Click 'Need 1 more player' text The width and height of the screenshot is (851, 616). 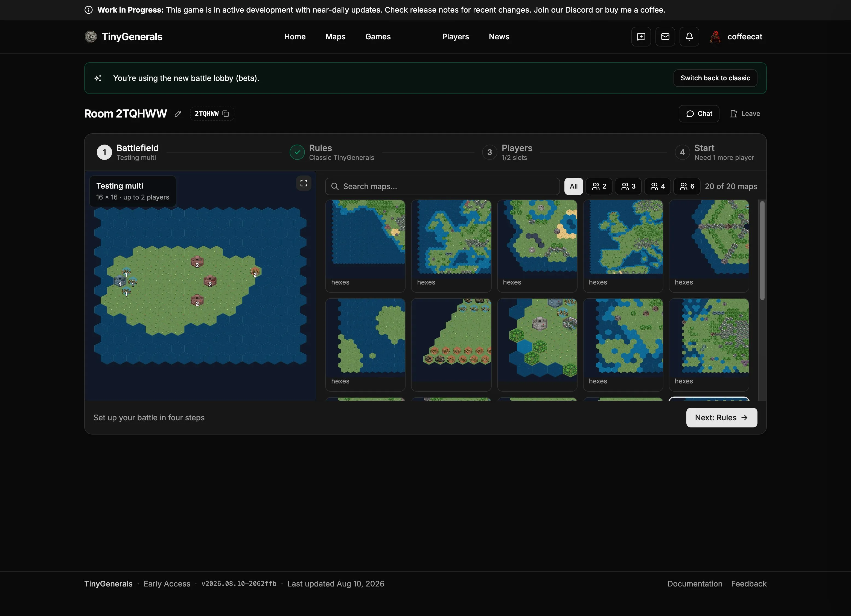(x=724, y=158)
